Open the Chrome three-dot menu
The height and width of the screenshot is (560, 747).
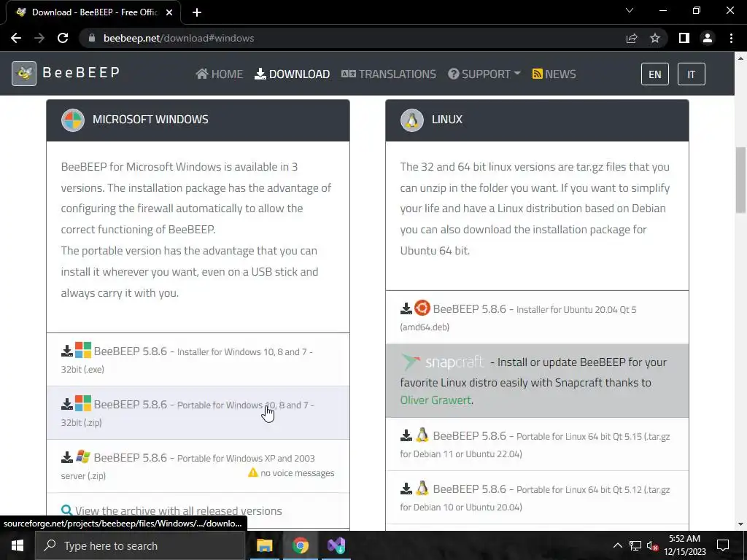(x=731, y=38)
